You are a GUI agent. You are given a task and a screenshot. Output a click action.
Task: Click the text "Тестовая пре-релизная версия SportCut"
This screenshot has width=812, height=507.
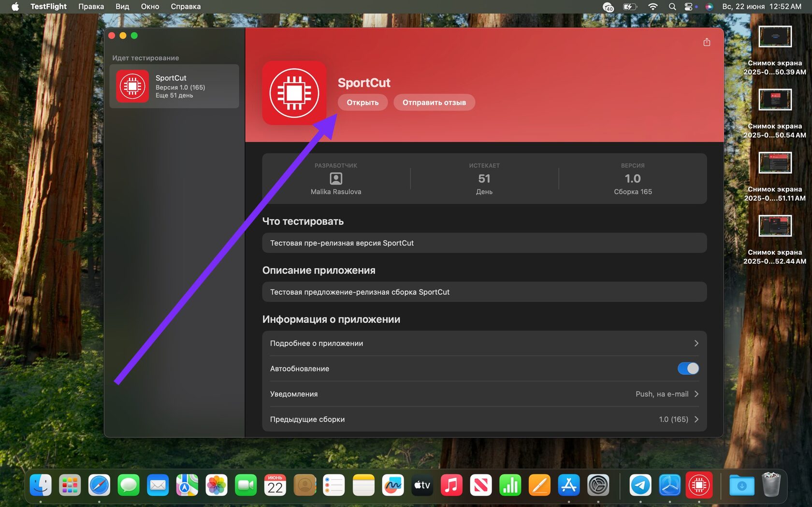[342, 243]
